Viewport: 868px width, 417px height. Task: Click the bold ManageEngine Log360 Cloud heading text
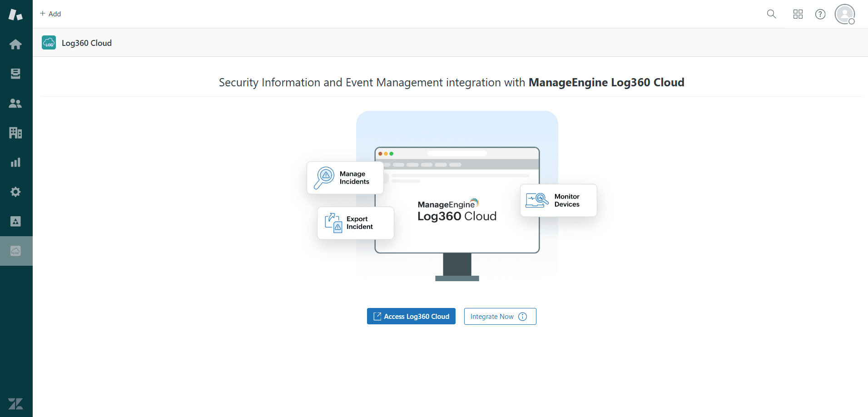[x=606, y=82]
